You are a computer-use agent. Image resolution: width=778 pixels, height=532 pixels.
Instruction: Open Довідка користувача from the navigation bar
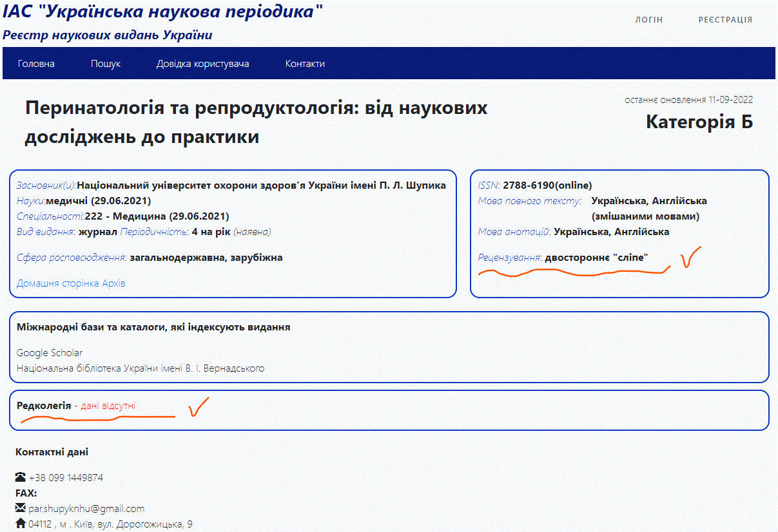(203, 64)
